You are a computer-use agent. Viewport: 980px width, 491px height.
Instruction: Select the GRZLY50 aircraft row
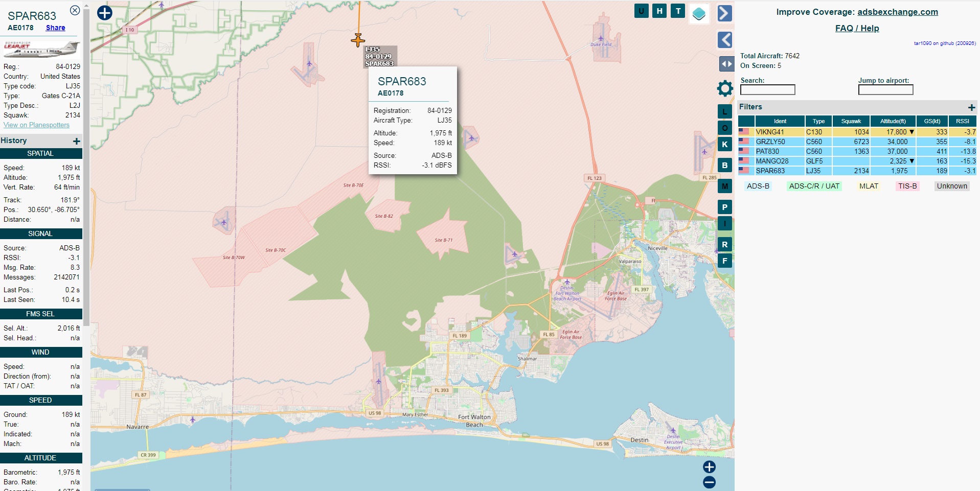(857, 142)
